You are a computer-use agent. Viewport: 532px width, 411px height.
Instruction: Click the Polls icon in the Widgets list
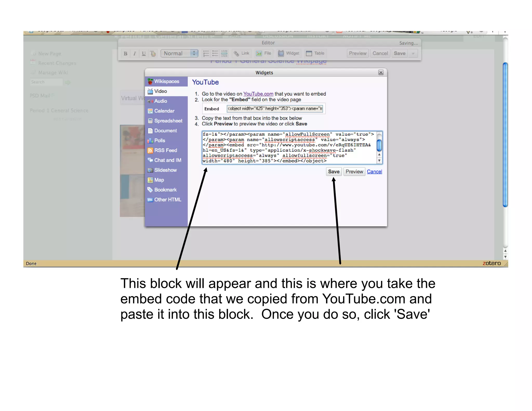[x=150, y=141]
